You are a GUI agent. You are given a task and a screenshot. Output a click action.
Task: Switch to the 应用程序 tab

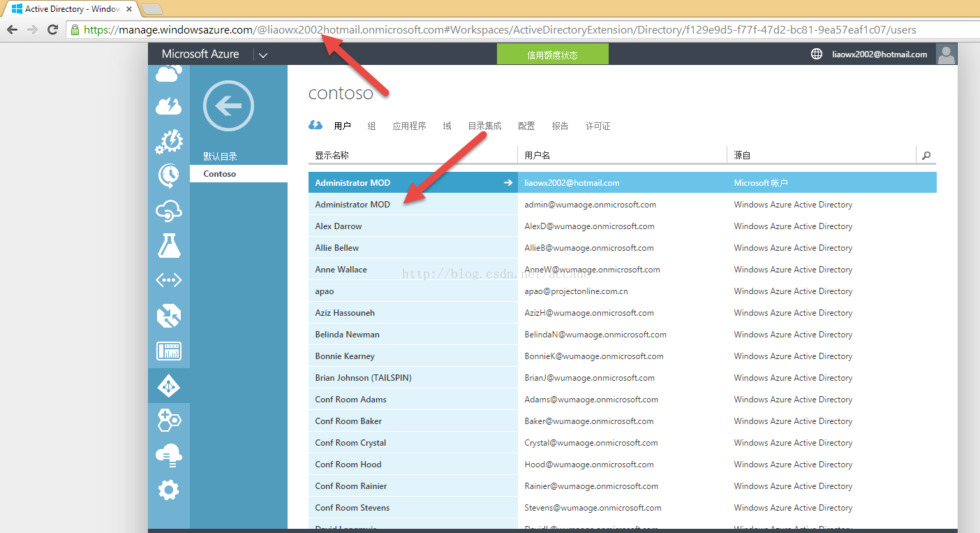[409, 126]
